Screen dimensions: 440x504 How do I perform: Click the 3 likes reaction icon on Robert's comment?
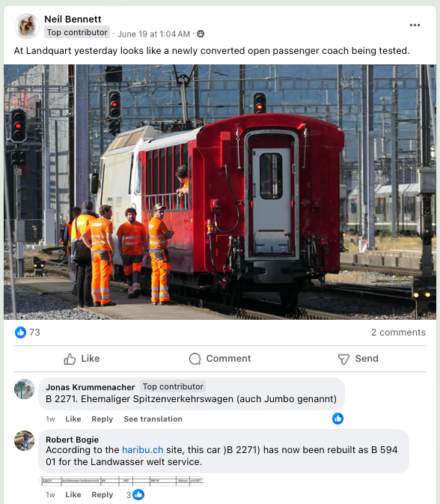click(x=138, y=495)
